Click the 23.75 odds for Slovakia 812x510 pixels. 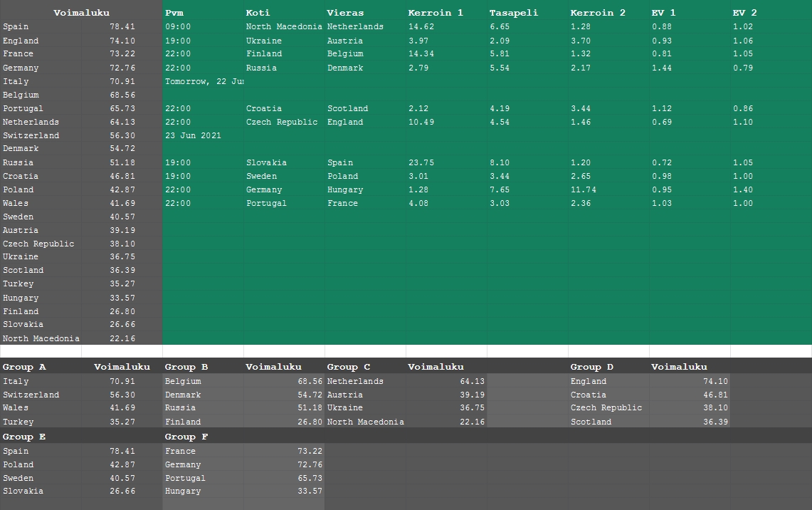point(421,162)
